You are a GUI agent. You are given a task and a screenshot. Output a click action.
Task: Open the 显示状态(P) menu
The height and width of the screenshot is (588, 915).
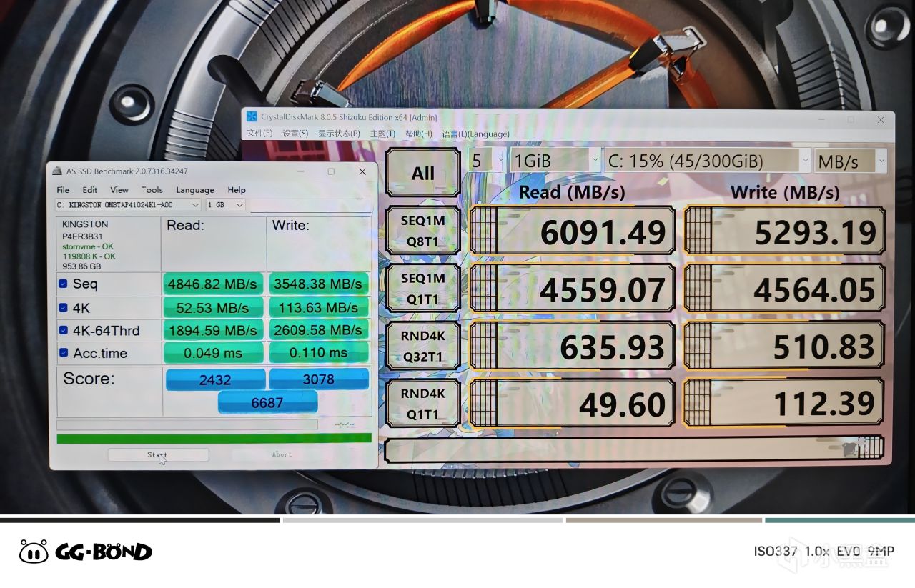pos(339,134)
